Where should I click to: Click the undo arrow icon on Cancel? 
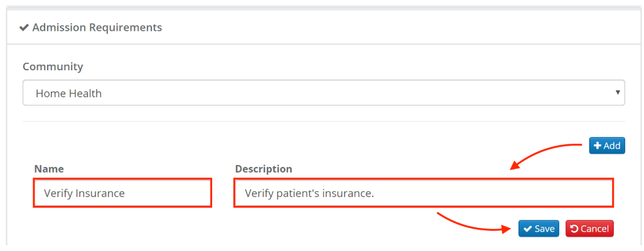click(x=574, y=228)
